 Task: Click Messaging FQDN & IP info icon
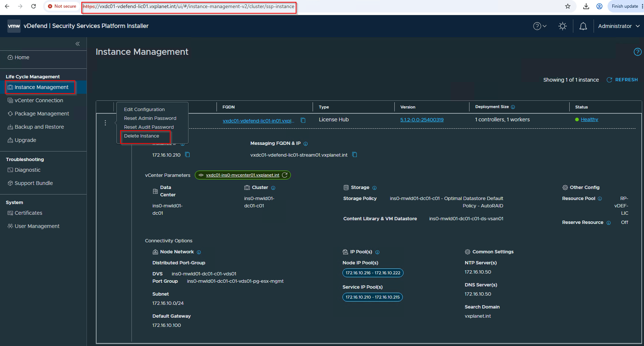[x=306, y=144]
